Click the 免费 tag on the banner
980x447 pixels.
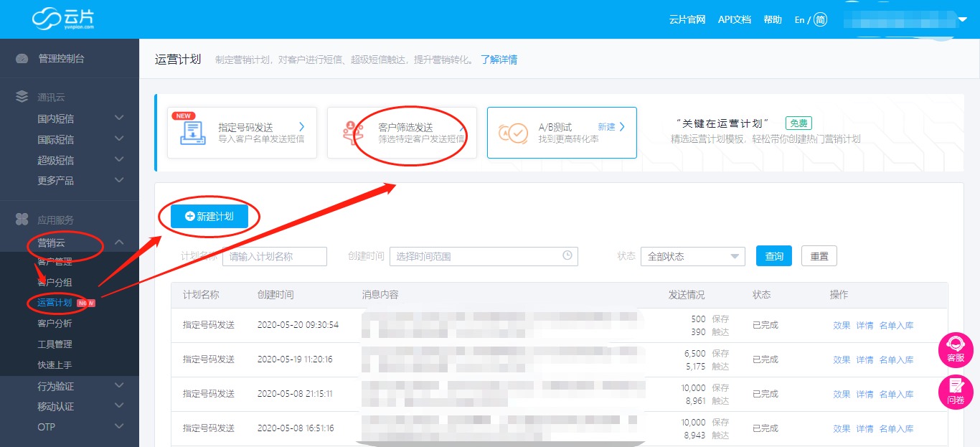coord(798,123)
